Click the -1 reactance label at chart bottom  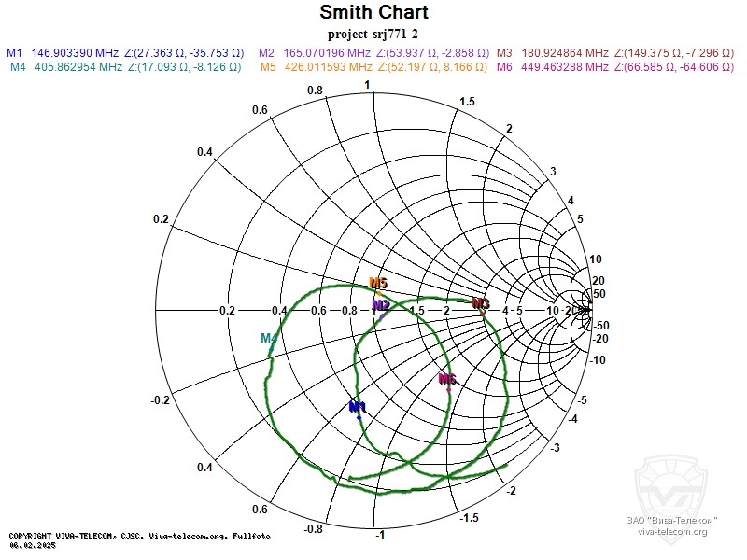(x=379, y=534)
